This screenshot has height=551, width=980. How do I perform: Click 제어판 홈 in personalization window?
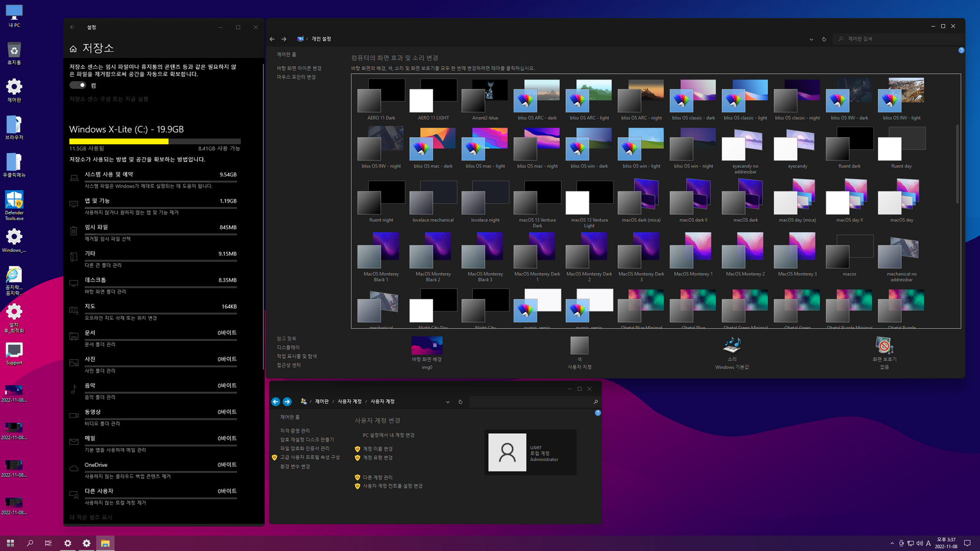[287, 54]
